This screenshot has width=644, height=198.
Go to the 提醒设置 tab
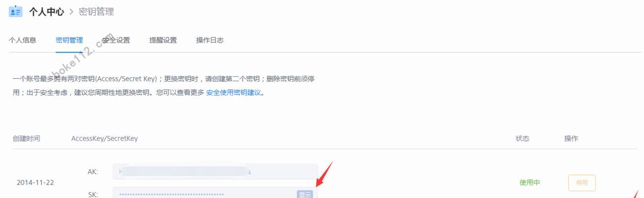163,41
